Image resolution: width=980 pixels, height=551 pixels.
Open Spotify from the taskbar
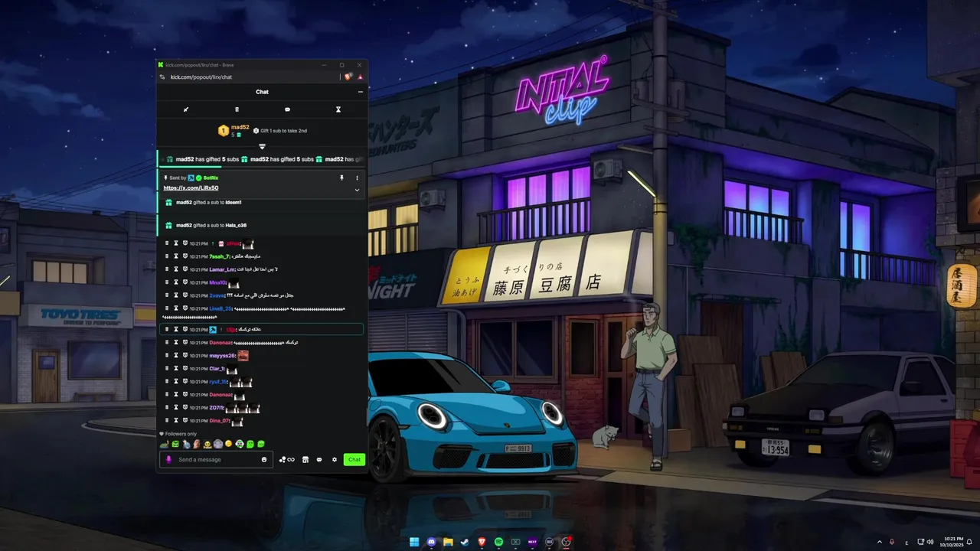(498, 542)
